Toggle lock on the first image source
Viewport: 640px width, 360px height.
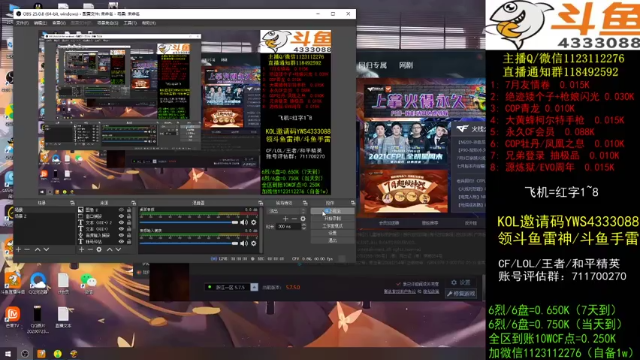(x=129, y=210)
